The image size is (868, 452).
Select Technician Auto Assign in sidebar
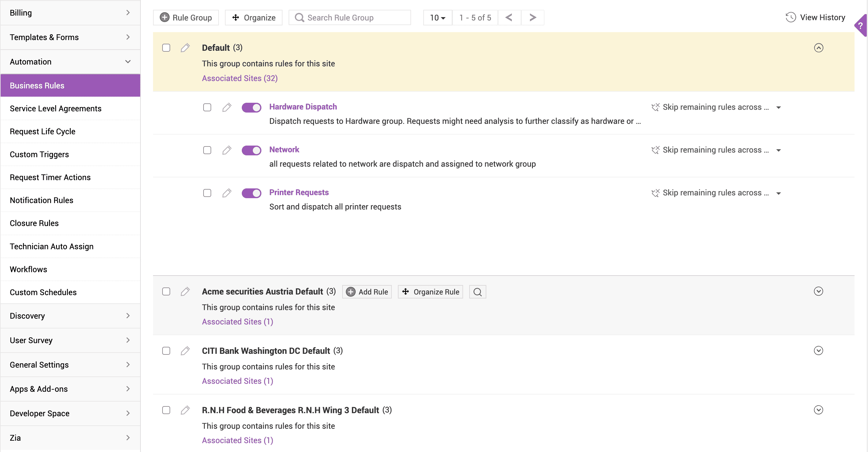[51, 246]
